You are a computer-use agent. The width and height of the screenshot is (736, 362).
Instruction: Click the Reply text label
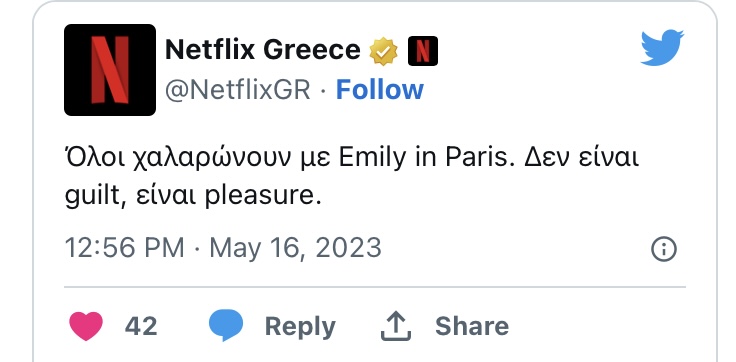[x=300, y=327]
